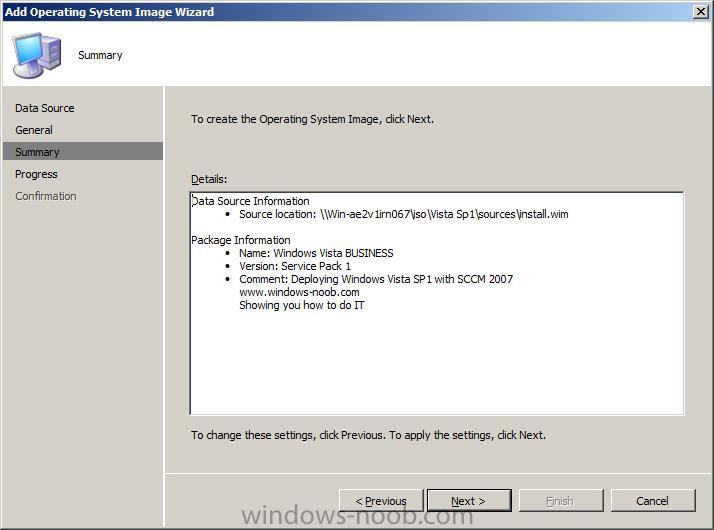Click the 'Showing you how to do IT' line
The height and width of the screenshot is (530, 714).
click(301, 305)
